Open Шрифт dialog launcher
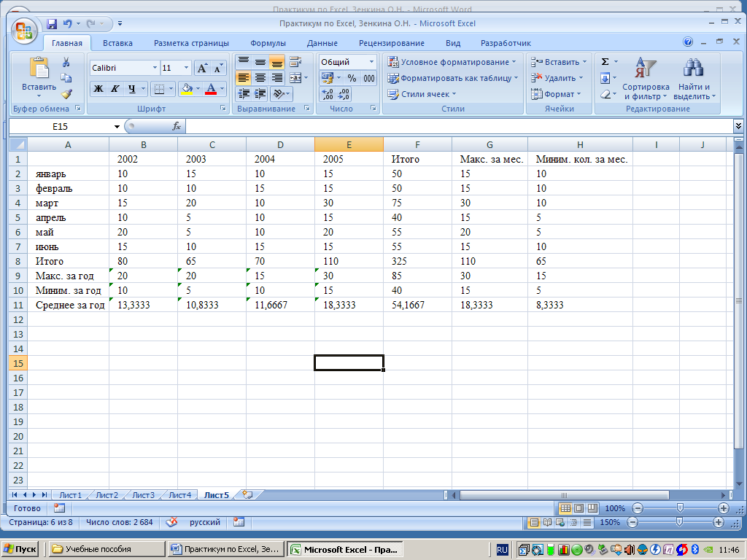747x560 pixels. [223, 109]
